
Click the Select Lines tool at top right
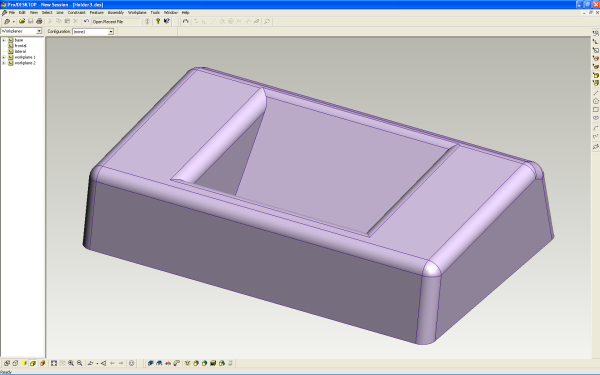(595, 33)
